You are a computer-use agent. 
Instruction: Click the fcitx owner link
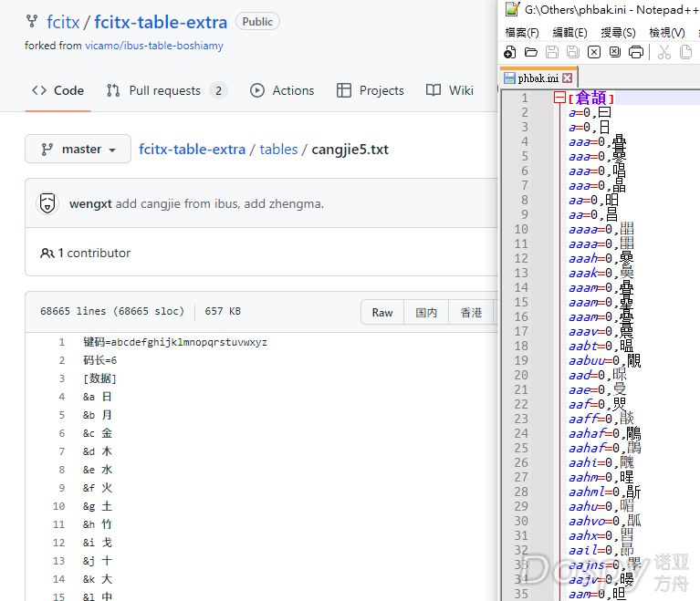click(x=63, y=22)
